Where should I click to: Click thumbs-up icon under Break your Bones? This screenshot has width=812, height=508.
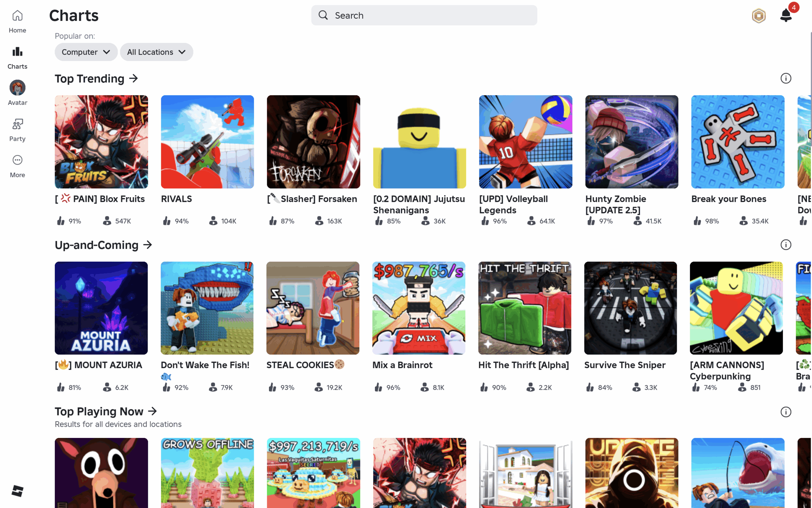pyautogui.click(x=697, y=221)
